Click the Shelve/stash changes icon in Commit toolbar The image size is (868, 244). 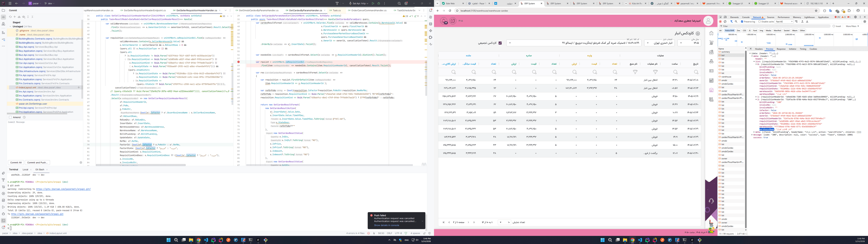pyautogui.click(x=19, y=17)
